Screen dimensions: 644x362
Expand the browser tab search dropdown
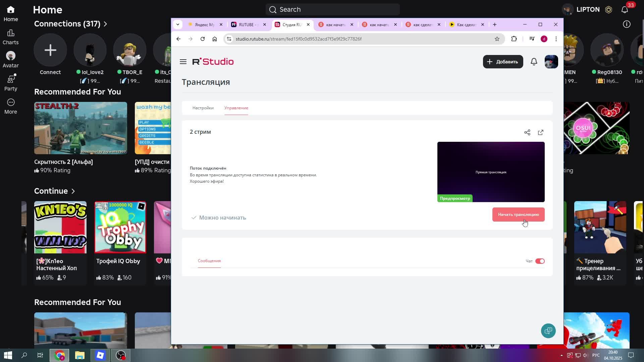[x=178, y=24]
